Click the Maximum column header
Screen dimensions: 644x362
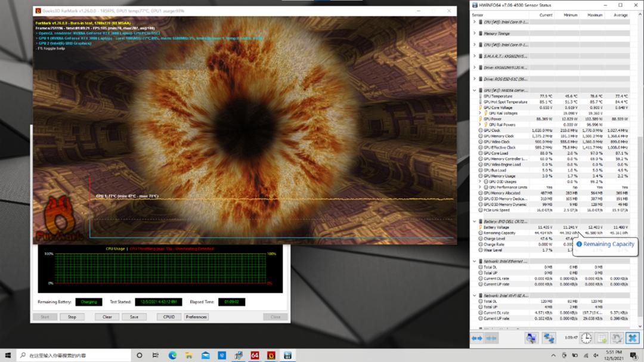595,15
